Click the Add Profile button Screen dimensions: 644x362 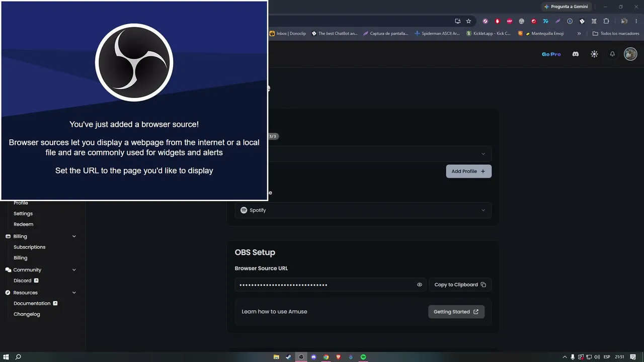pyautogui.click(x=468, y=171)
